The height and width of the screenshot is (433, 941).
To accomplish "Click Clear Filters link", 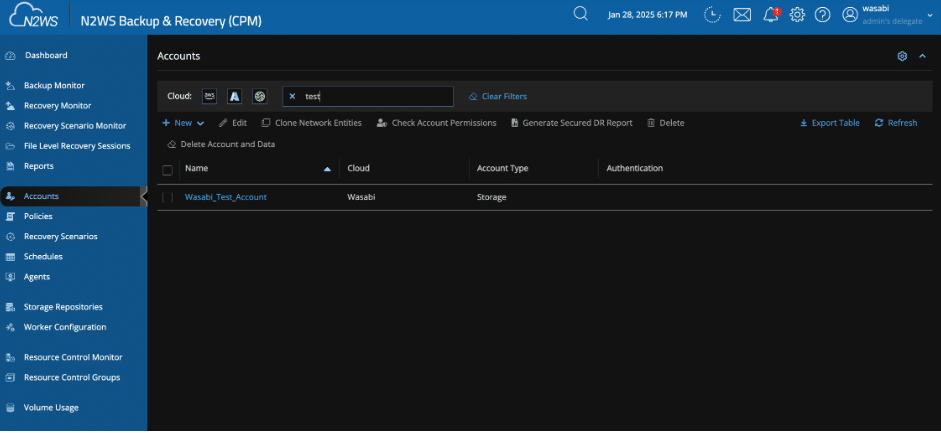I will tap(498, 96).
